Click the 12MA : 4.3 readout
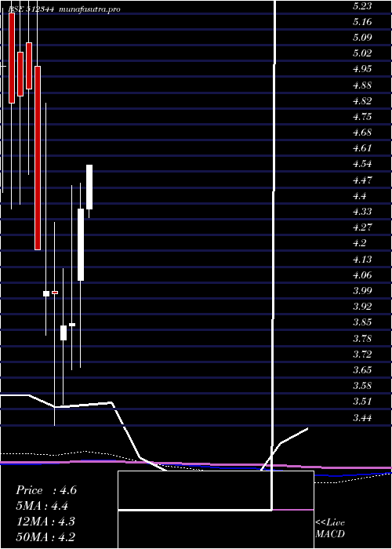392x549 pixels. pos(45,522)
